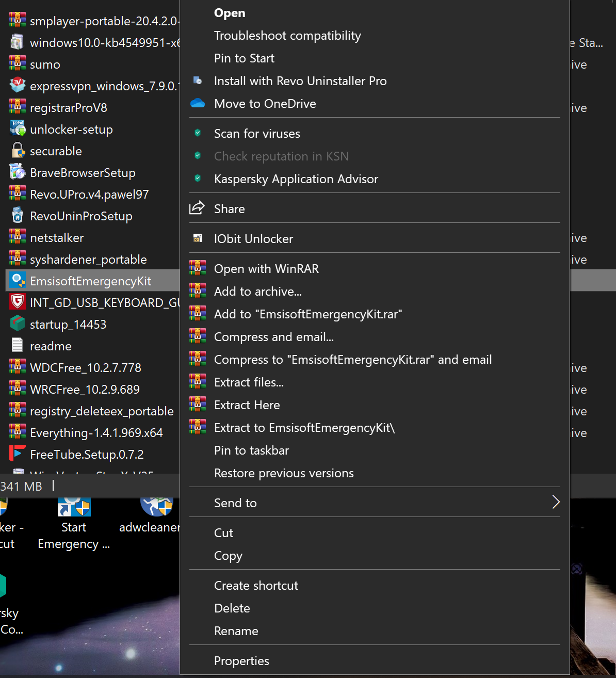The width and height of the screenshot is (616, 678).
Task: Select the registry_deleteex_portable file name
Action: (x=102, y=411)
